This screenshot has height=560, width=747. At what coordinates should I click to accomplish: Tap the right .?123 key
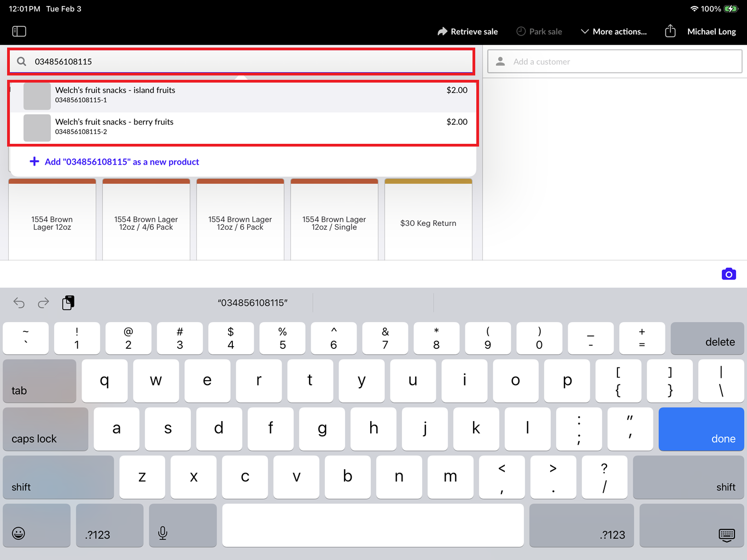click(x=582, y=526)
